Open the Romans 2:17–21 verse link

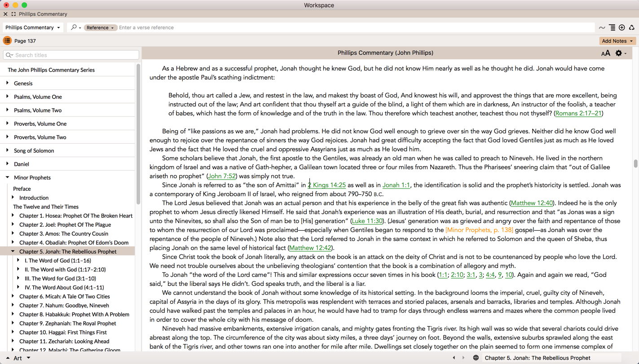pos(578,114)
